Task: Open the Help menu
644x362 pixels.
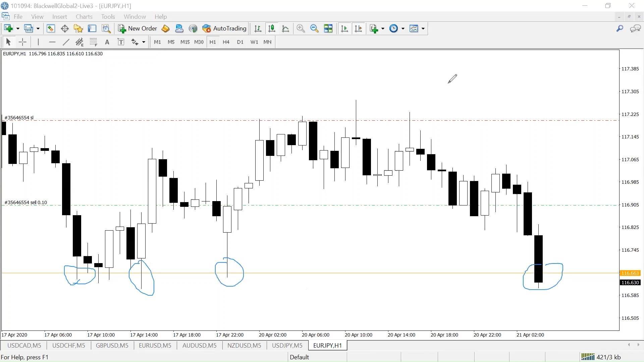Action: tap(161, 17)
